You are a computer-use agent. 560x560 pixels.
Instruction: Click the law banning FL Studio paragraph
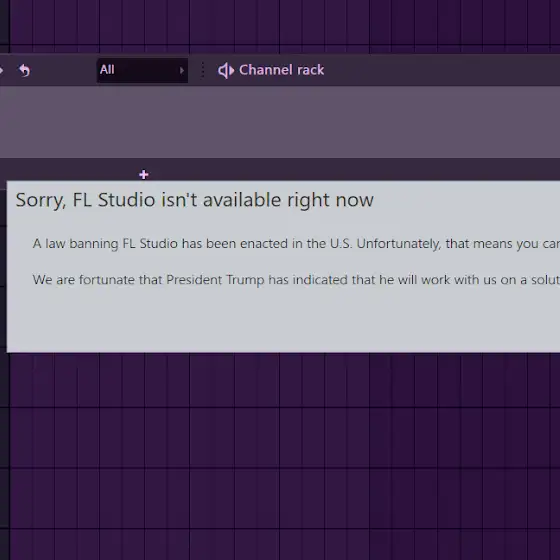(x=296, y=244)
